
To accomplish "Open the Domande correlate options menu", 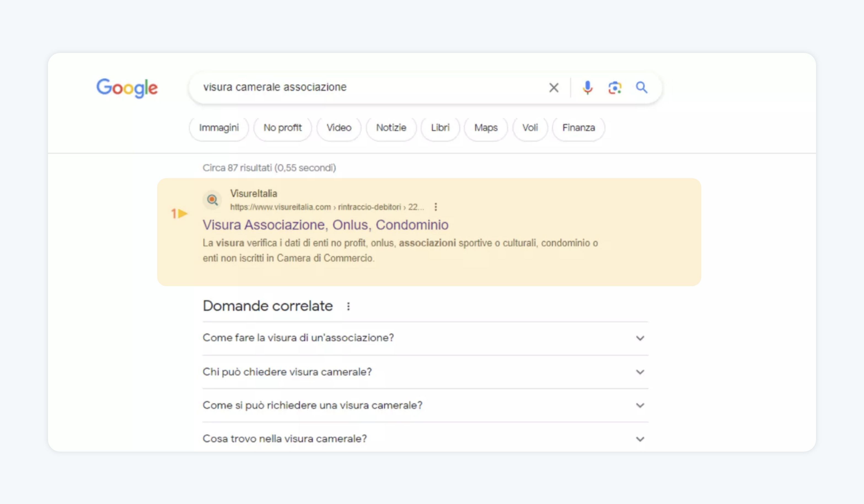I will (348, 306).
